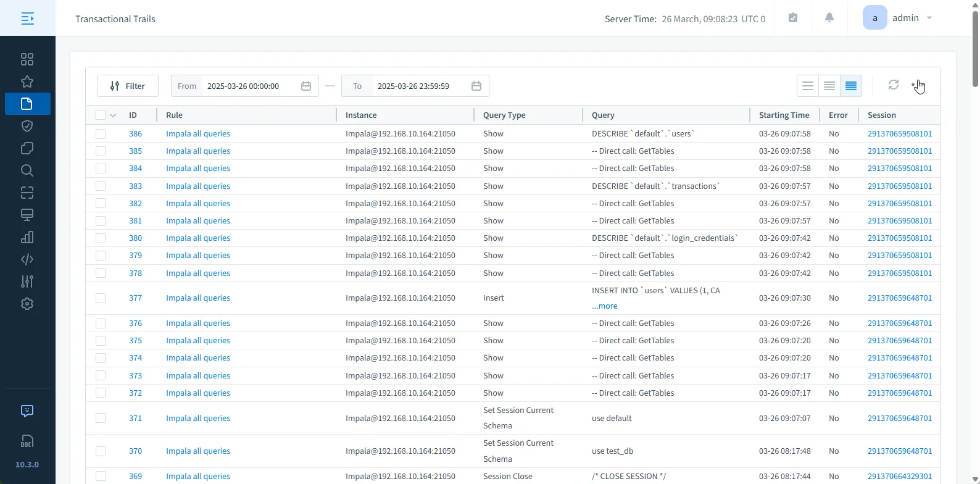
Task: Open the dashboard grid icon in sidebar
Action: pos(27,59)
